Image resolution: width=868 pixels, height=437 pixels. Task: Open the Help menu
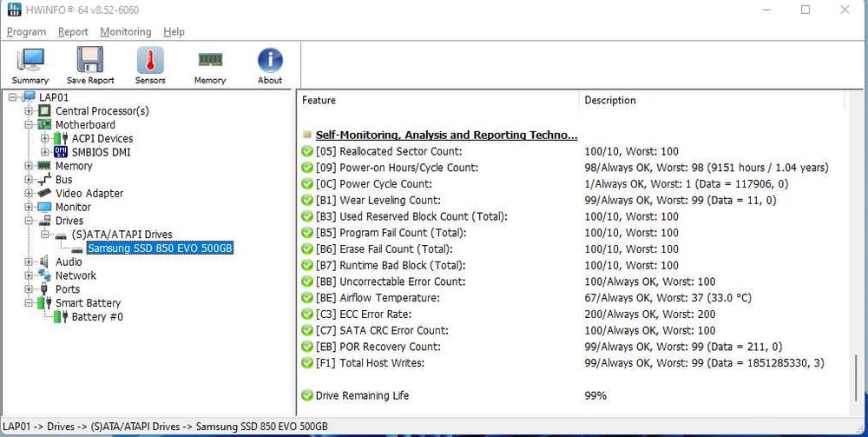(174, 32)
